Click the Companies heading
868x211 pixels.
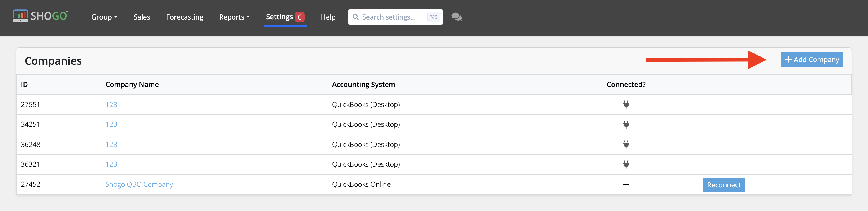(x=53, y=61)
